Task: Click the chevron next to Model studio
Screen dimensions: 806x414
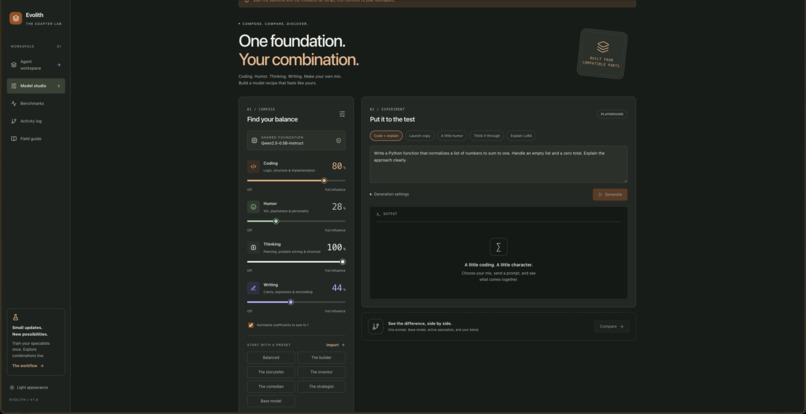Action: coord(59,86)
